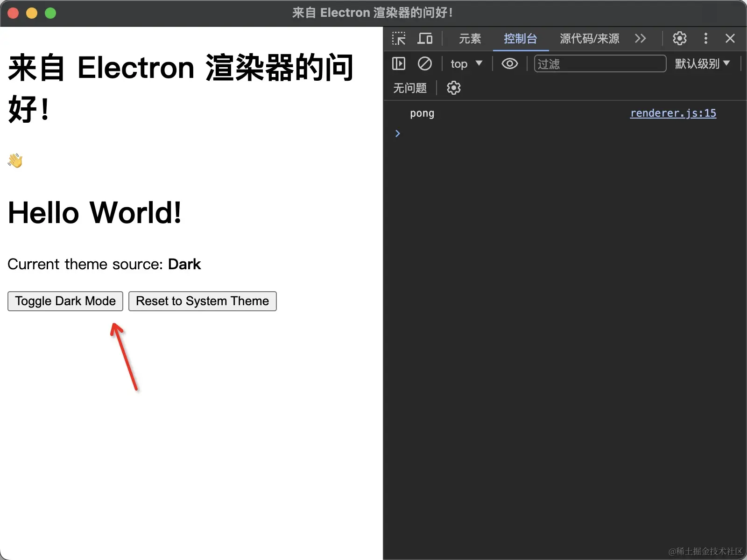Expand more DevTools tabs with double chevron
Screen dimensions: 747x560
pos(641,38)
